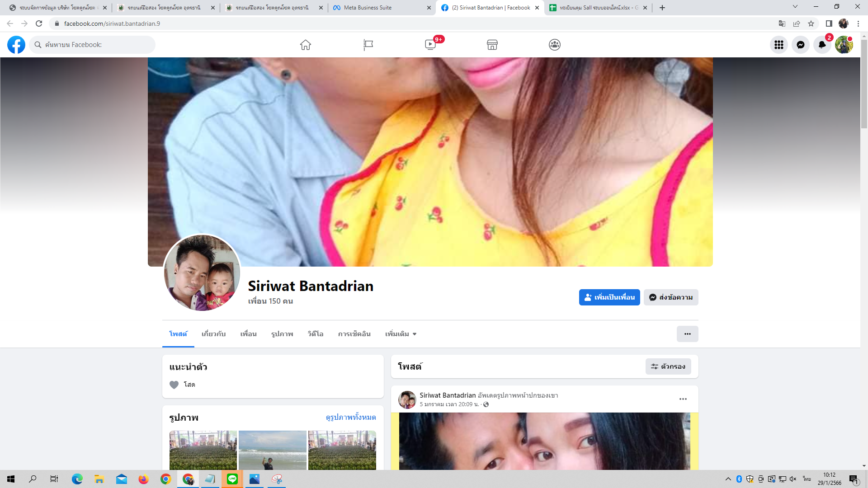
Task: Open the ตัวกรอง post filters button
Action: tap(668, 366)
